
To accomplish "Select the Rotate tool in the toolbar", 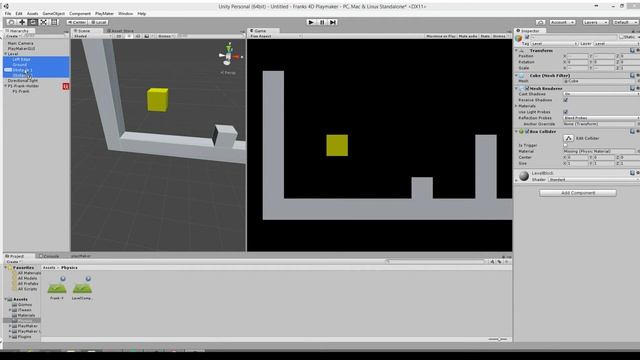I will pos(33,22).
